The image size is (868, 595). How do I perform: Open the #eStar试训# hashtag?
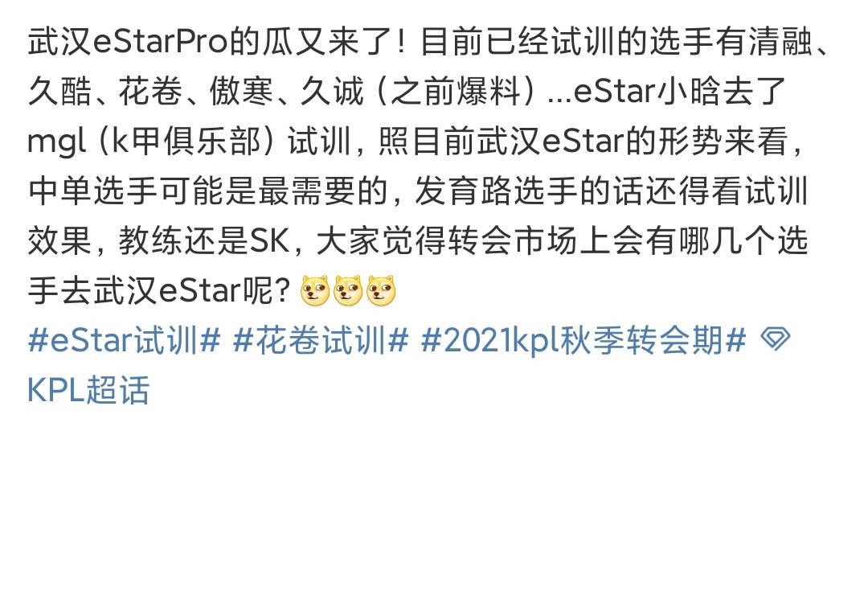pos(124,339)
